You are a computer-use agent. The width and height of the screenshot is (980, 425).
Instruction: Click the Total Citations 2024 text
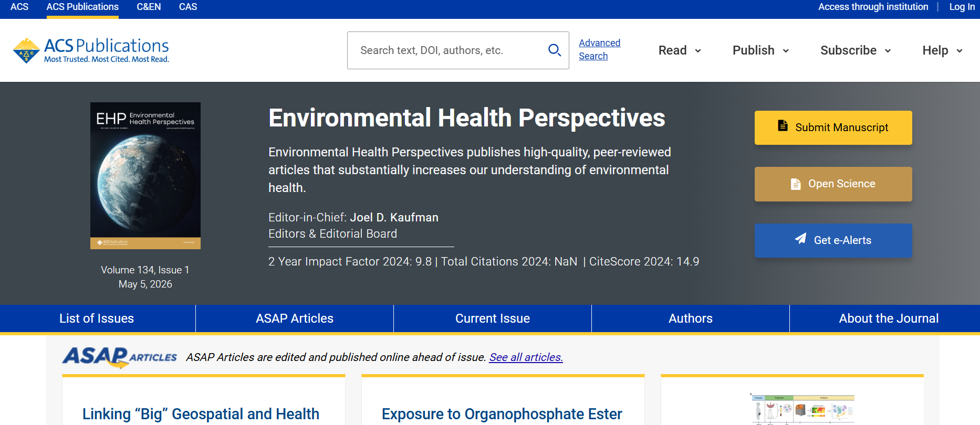tap(509, 261)
